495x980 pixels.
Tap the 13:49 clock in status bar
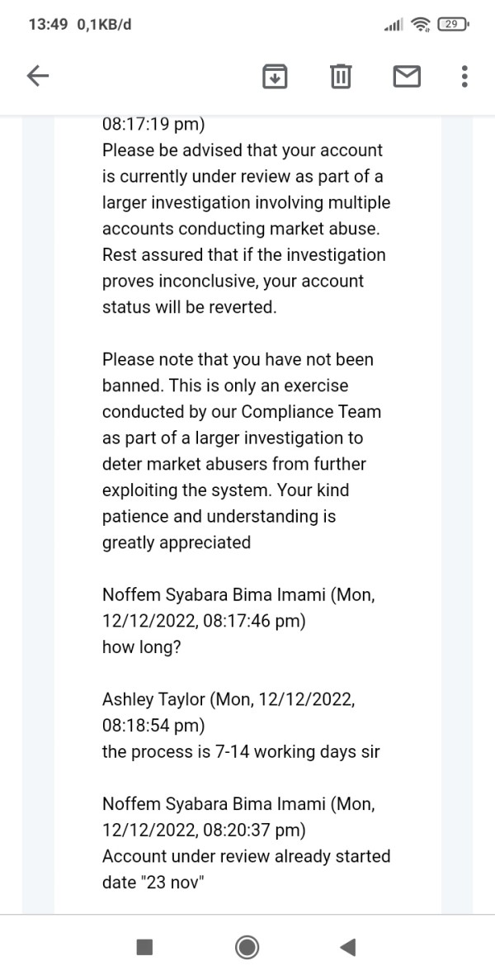tap(48, 25)
